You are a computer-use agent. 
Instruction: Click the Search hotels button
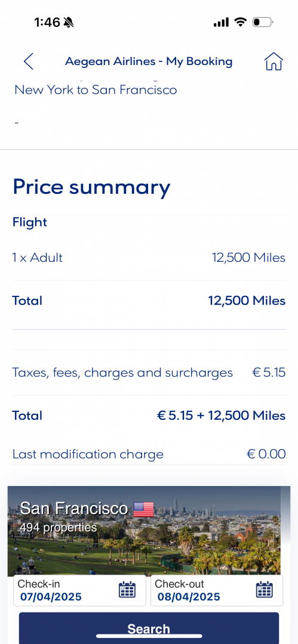point(149,628)
